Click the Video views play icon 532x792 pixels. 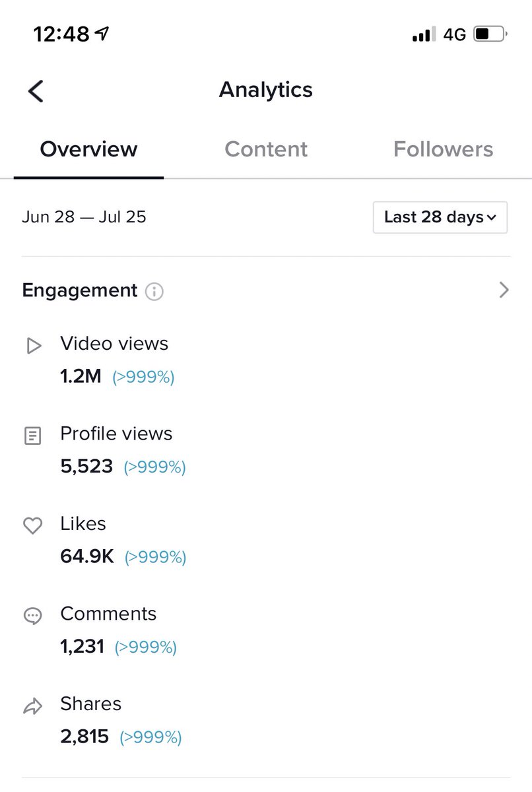33,346
